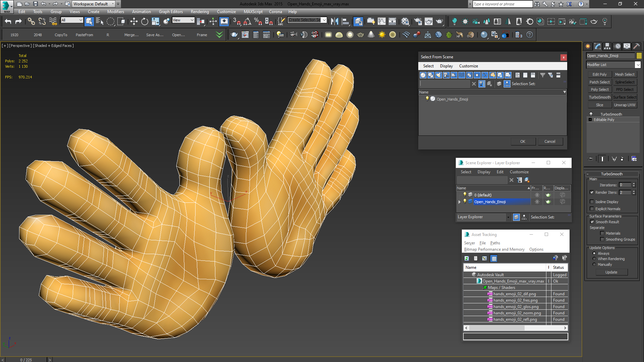Viewport: 644px width, 362px height.
Task: Open the Utilities hammer panel tab
Action: [636, 46]
